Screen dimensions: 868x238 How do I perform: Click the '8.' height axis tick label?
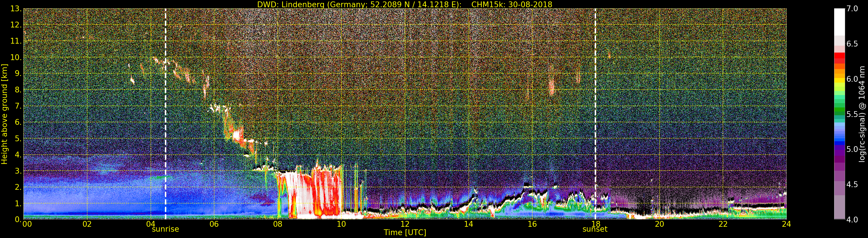coord(18,90)
